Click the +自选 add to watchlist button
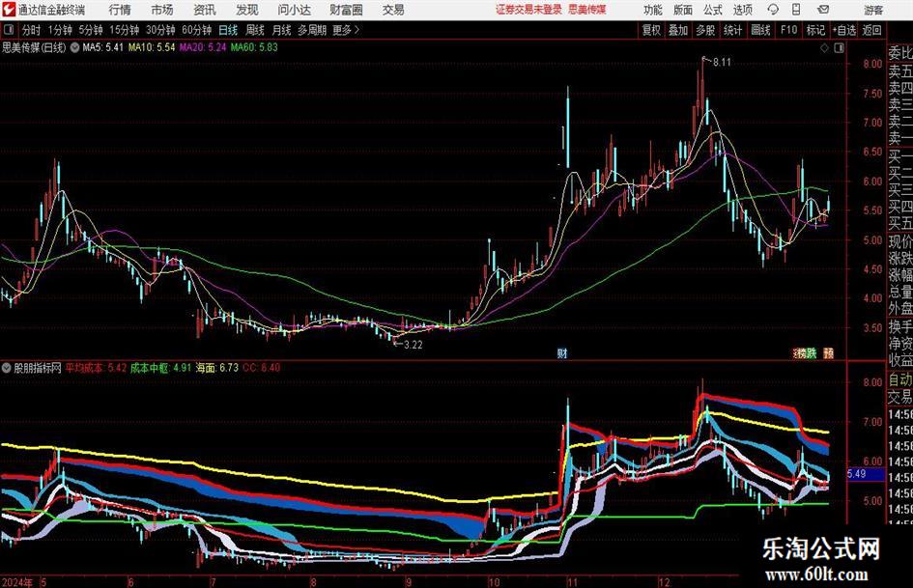This screenshot has width=913, height=588. tap(844, 30)
